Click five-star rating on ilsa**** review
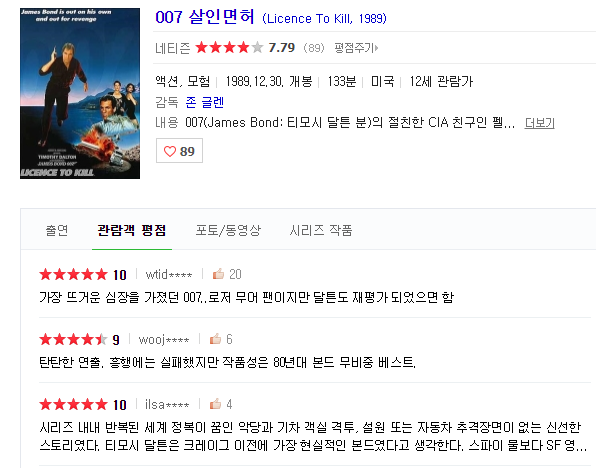The height and width of the screenshot is (468, 596). pyautogui.click(x=73, y=404)
